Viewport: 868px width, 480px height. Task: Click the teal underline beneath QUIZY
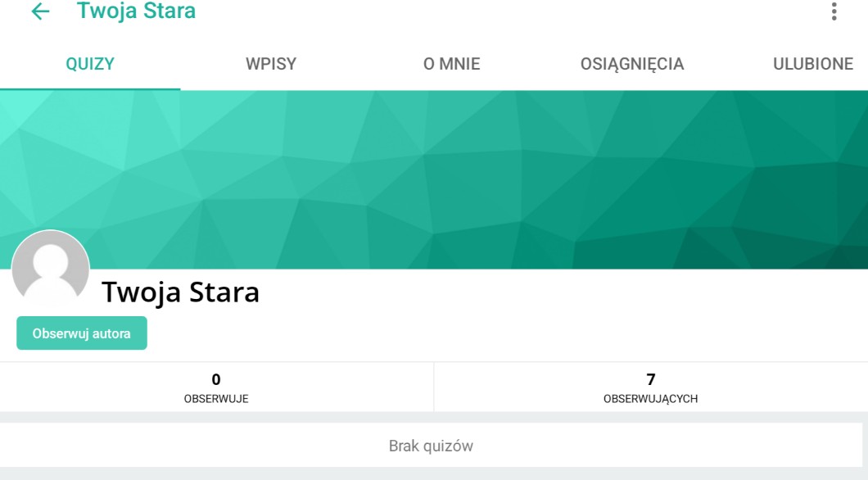pyautogui.click(x=90, y=88)
